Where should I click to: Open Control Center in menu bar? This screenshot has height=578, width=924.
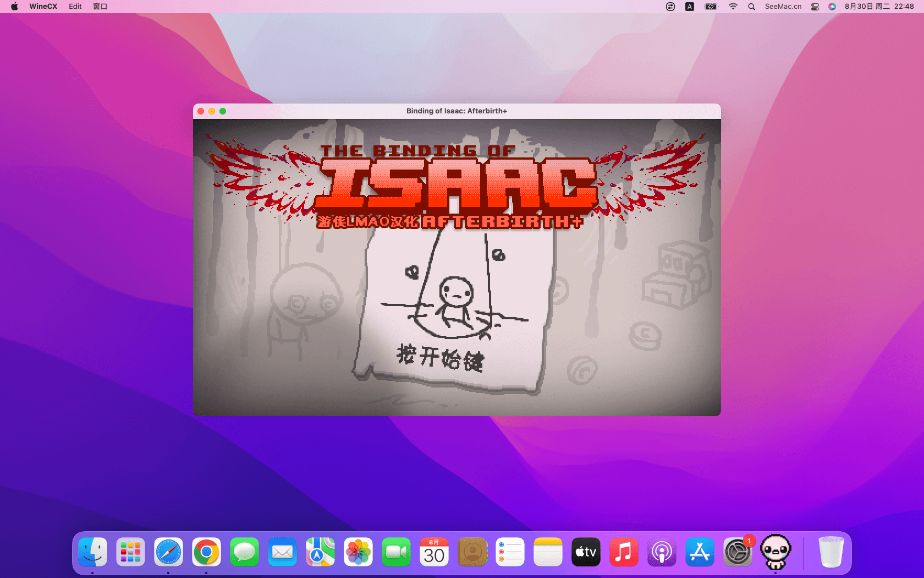pos(815,7)
